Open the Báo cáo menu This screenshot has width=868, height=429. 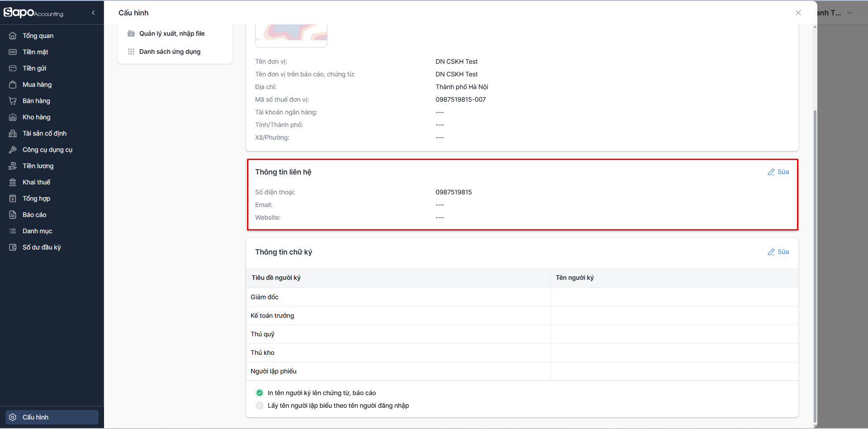point(34,215)
